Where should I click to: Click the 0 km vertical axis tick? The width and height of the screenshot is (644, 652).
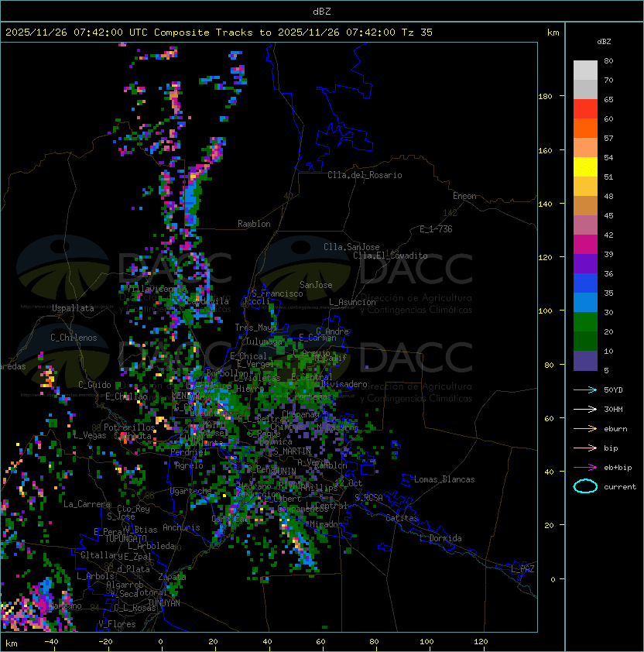pyautogui.click(x=553, y=580)
